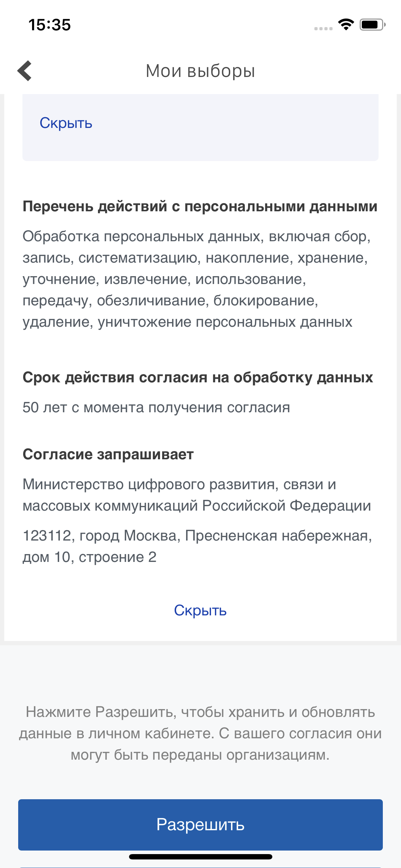
Task: Tap the home indicator bar at bottom
Action: coord(200,857)
